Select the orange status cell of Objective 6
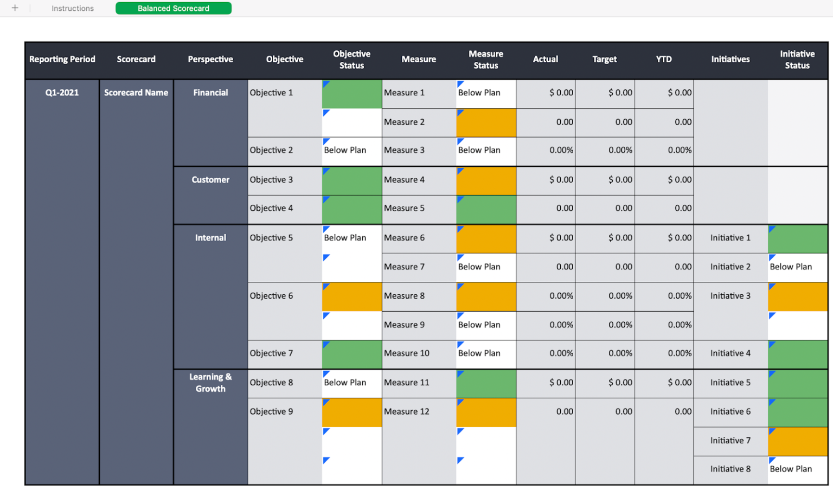The image size is (833, 504). (x=351, y=296)
